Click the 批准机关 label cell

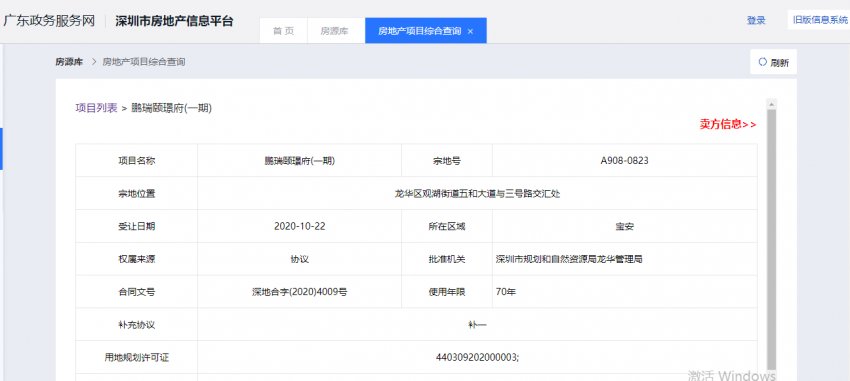(447, 259)
